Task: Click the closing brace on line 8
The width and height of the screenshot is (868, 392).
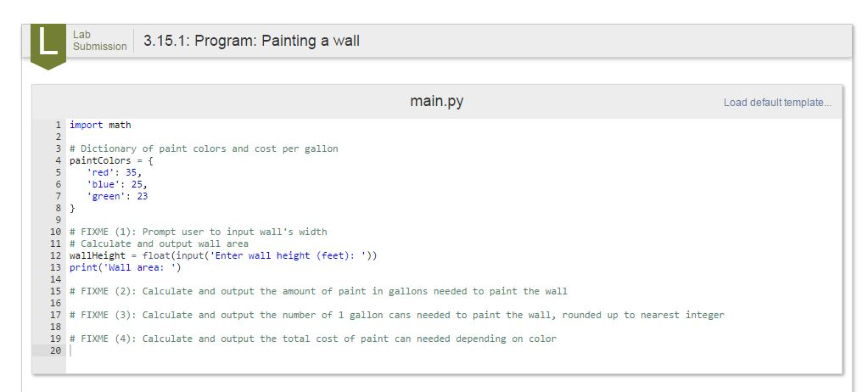Action: tap(72, 208)
